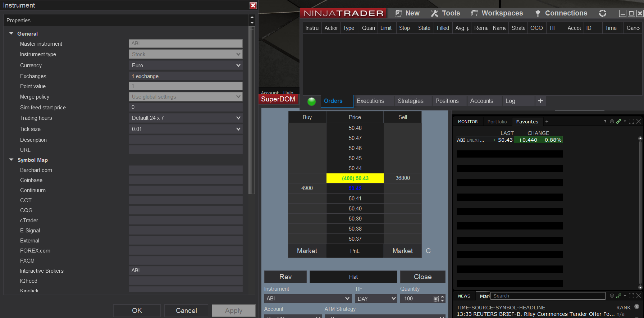Click the URL input field
Screen dimensions: 644x318
[186, 150]
